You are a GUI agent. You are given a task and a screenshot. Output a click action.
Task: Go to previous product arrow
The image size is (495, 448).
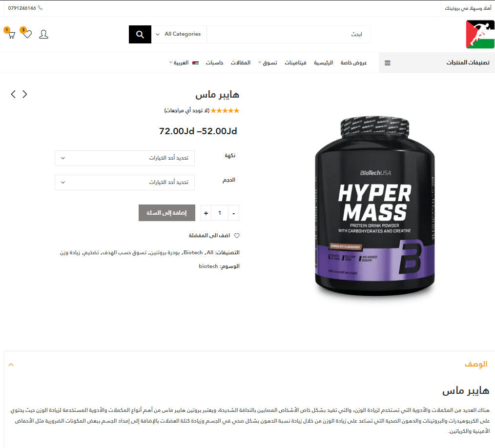(13, 94)
